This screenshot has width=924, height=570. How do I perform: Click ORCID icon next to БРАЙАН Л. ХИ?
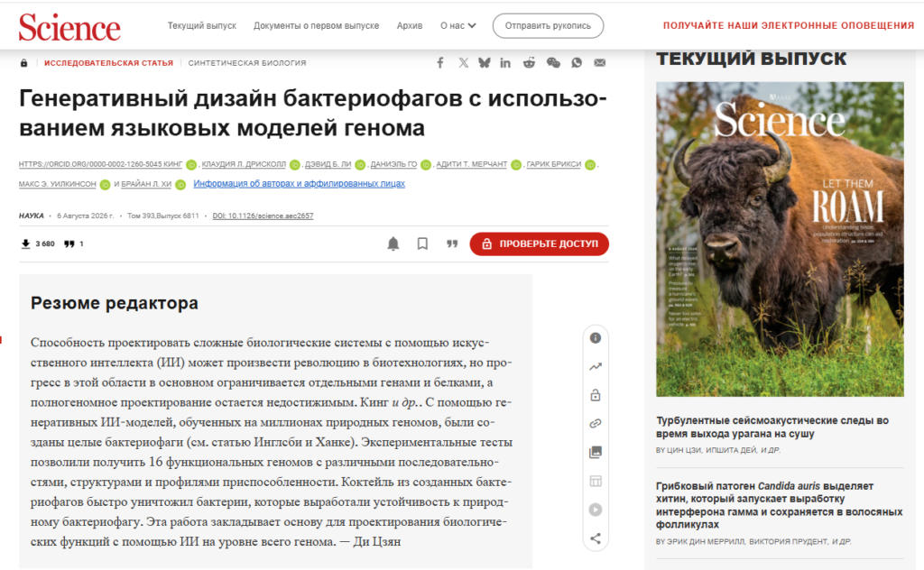180,184
